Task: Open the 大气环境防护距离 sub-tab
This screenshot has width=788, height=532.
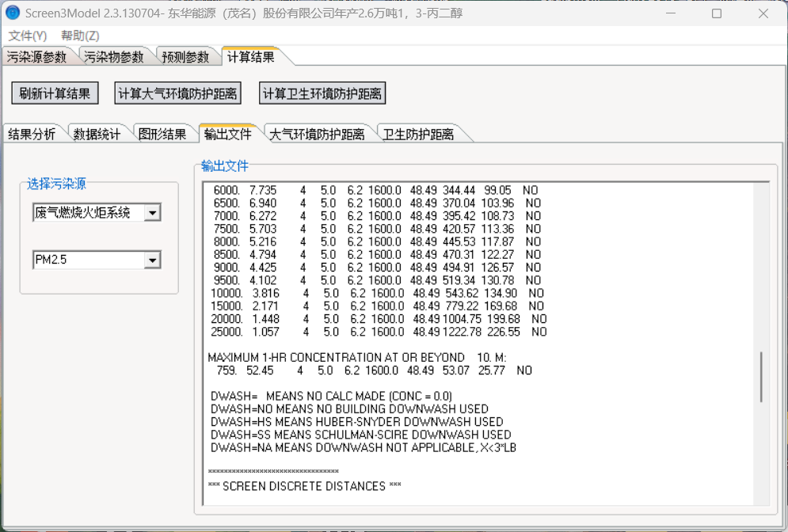Action: click(x=317, y=134)
